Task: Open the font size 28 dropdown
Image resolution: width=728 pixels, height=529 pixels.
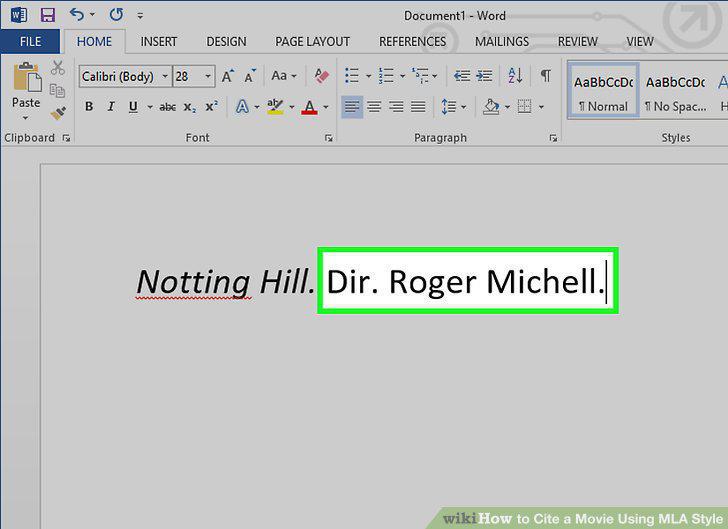Action: 208,76
